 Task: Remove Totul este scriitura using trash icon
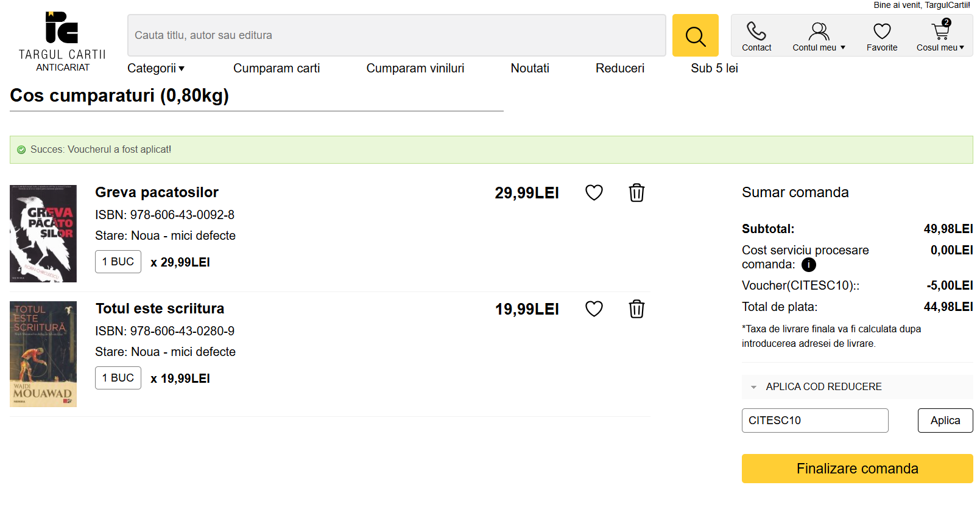click(x=636, y=309)
